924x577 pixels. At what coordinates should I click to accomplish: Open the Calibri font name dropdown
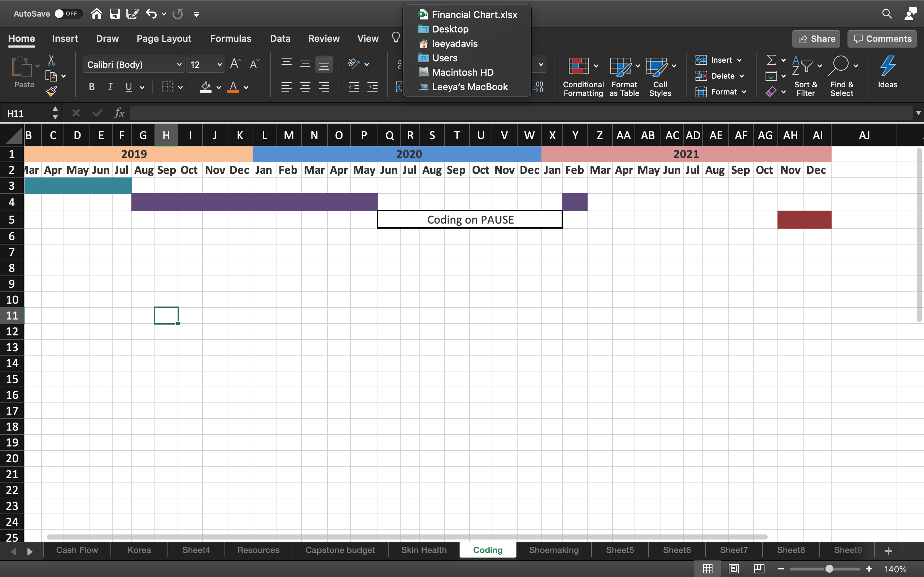179,65
